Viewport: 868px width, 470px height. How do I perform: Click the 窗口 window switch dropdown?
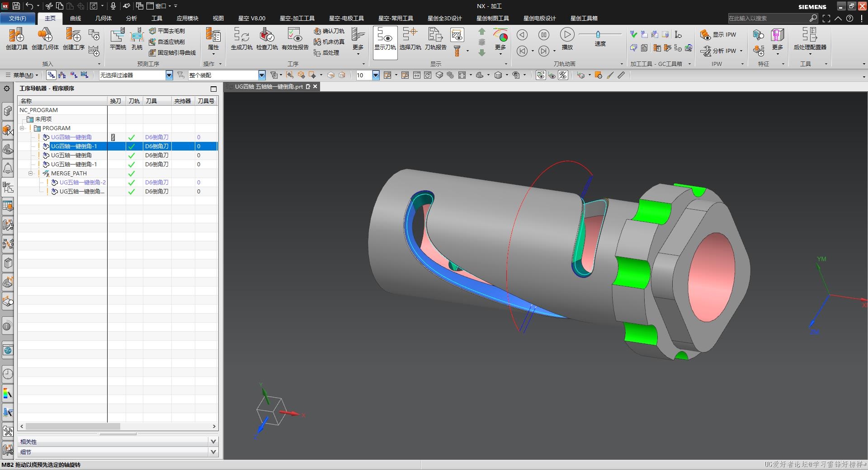160,6
